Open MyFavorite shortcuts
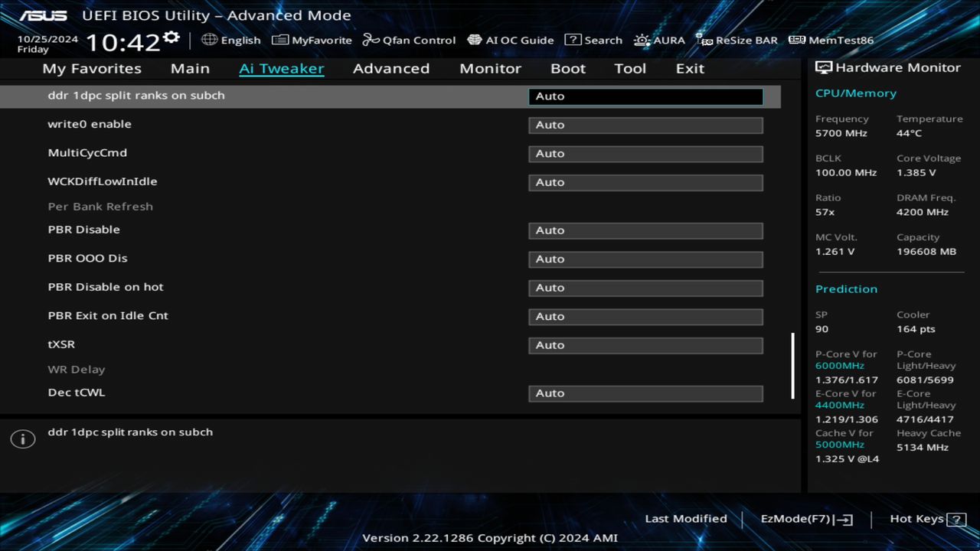The width and height of the screenshot is (980, 551). coord(312,40)
